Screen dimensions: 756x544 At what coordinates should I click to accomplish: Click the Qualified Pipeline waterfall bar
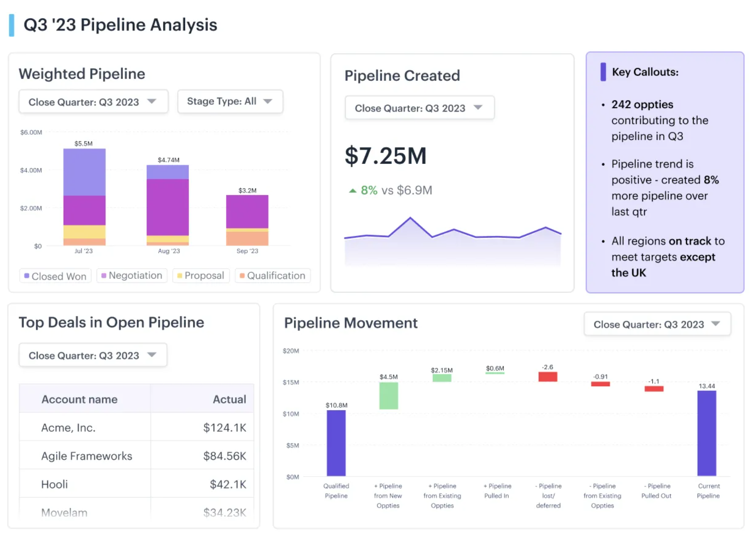(x=336, y=444)
